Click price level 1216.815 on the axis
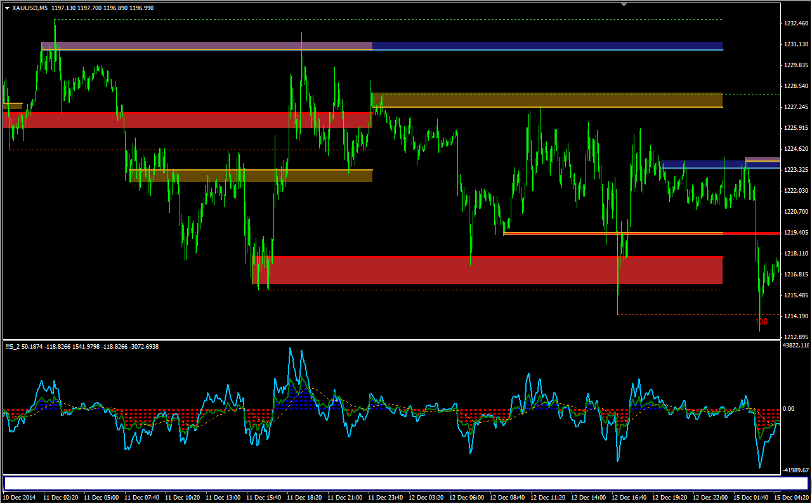The width and height of the screenshot is (812, 504). click(x=796, y=275)
